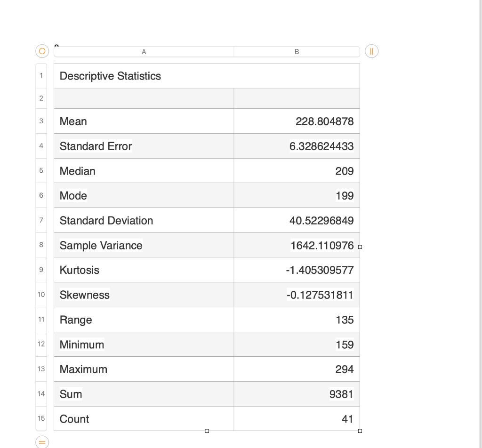
Task: Click the add row handle icon
Action: tap(42, 442)
